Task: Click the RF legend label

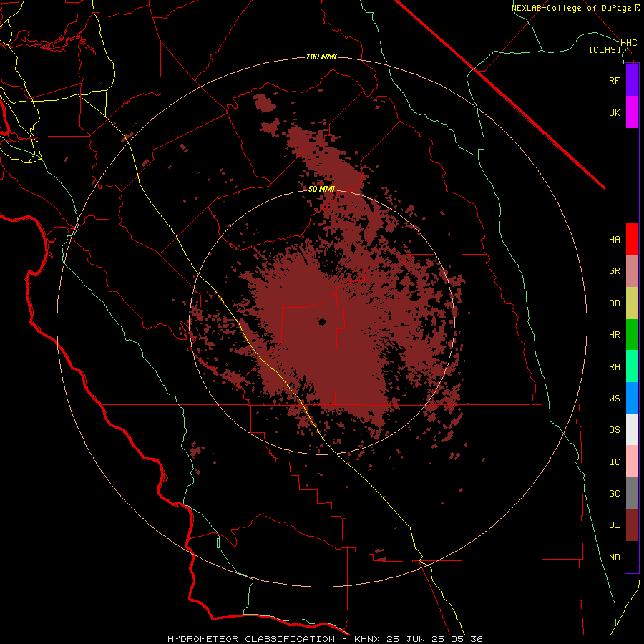Action: pyautogui.click(x=614, y=80)
